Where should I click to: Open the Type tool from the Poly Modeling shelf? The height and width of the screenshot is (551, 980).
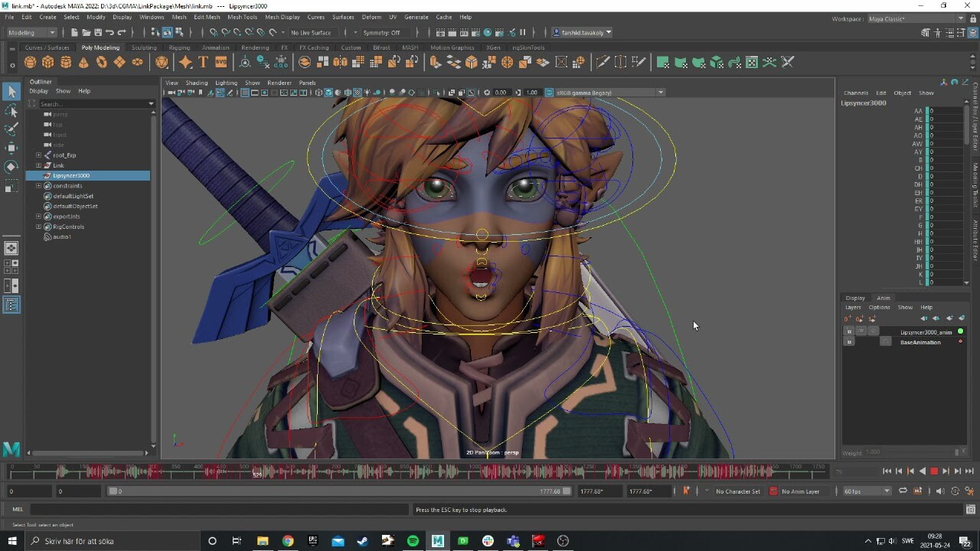pos(203,62)
